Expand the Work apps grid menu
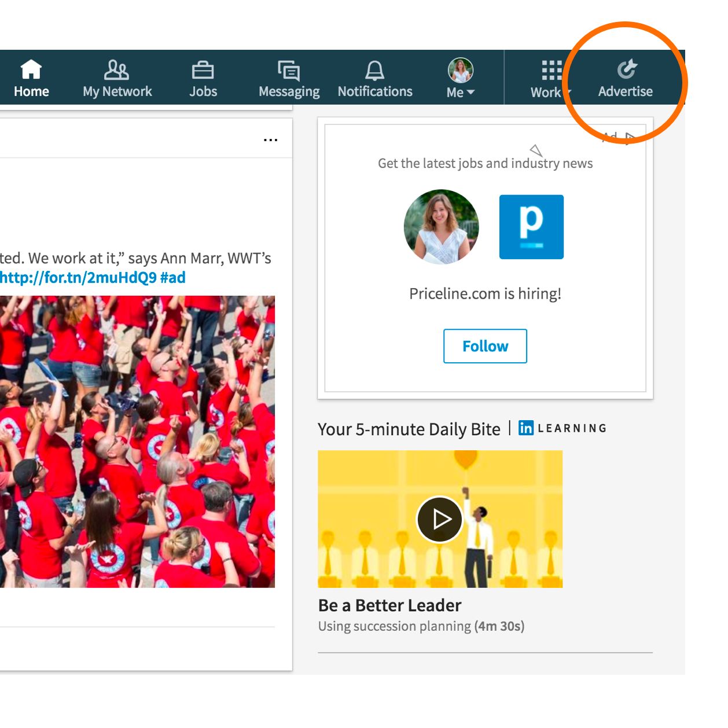The width and height of the screenshot is (728, 728). tap(551, 78)
